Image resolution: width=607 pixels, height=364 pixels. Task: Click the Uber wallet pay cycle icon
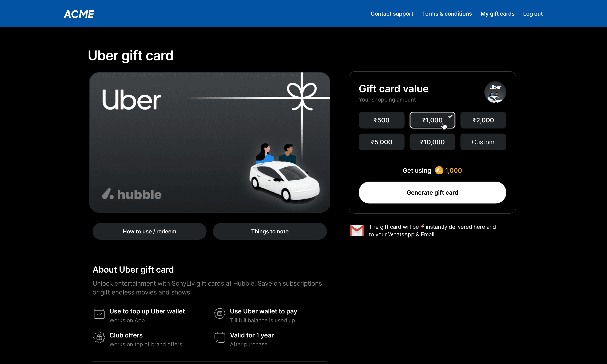pyautogui.click(x=220, y=313)
